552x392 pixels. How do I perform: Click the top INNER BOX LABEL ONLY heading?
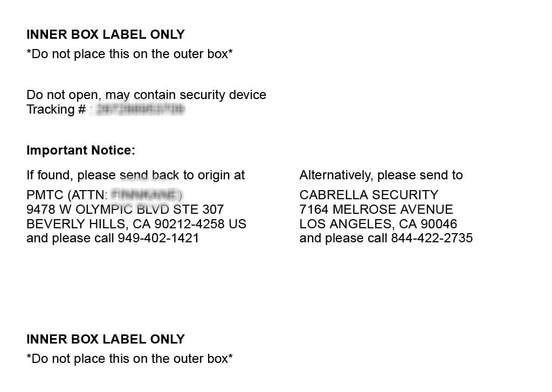(x=105, y=34)
